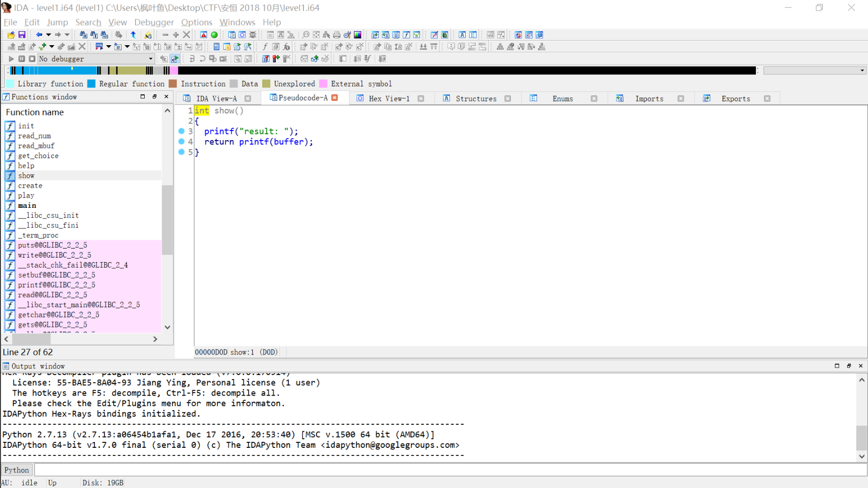The image size is (868, 488).
Task: Click the rainbow color palette toolbar icon
Action: click(358, 35)
